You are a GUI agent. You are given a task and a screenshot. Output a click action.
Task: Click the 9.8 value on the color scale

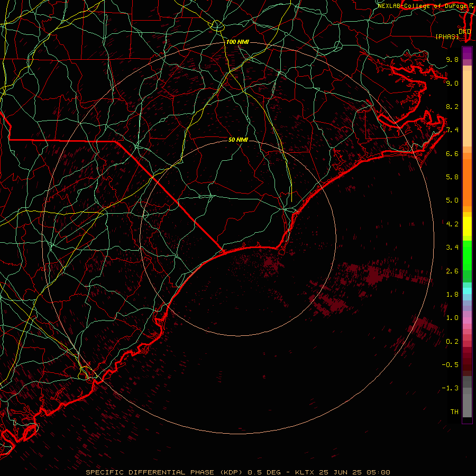pyautogui.click(x=452, y=59)
